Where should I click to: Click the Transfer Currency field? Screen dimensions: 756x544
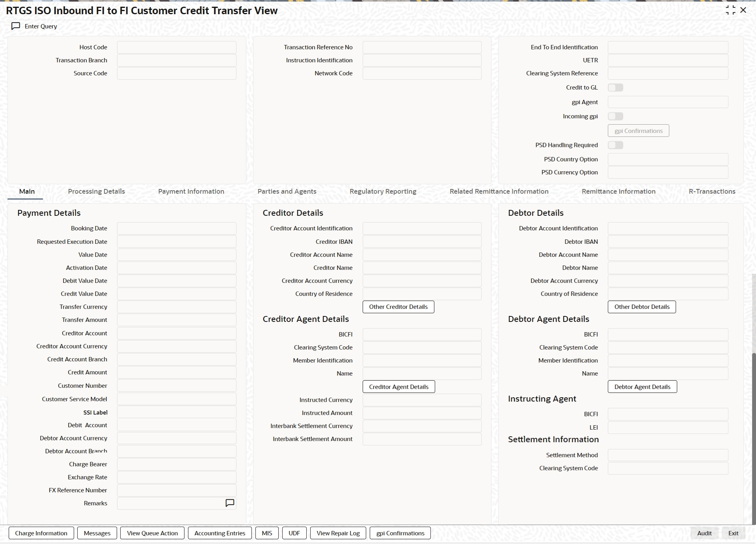(x=177, y=307)
